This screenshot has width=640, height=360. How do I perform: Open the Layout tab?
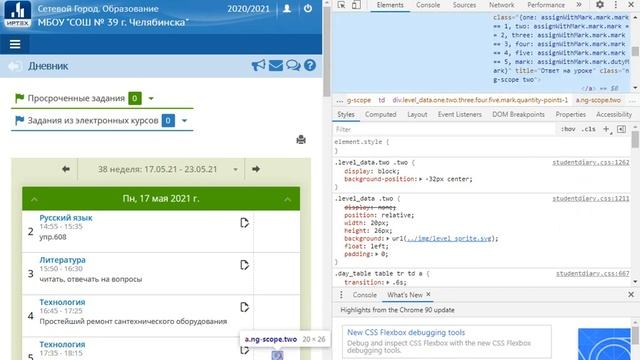(x=417, y=115)
